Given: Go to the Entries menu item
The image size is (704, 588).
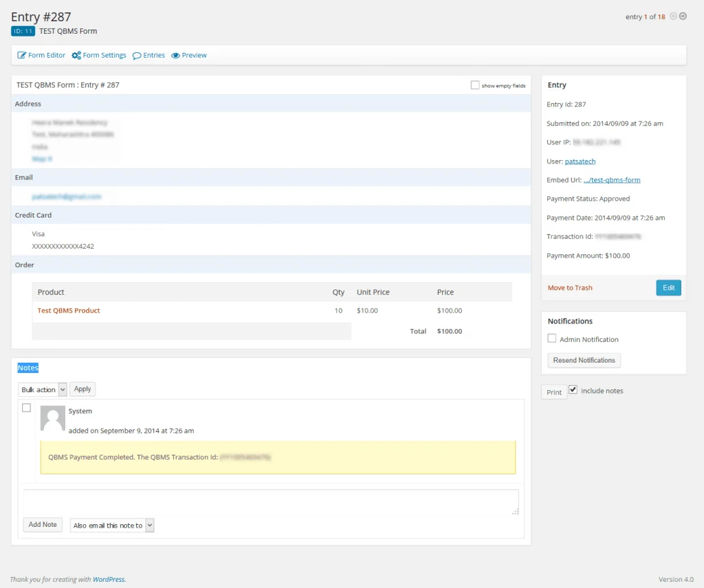Looking at the screenshot, I should coord(154,55).
